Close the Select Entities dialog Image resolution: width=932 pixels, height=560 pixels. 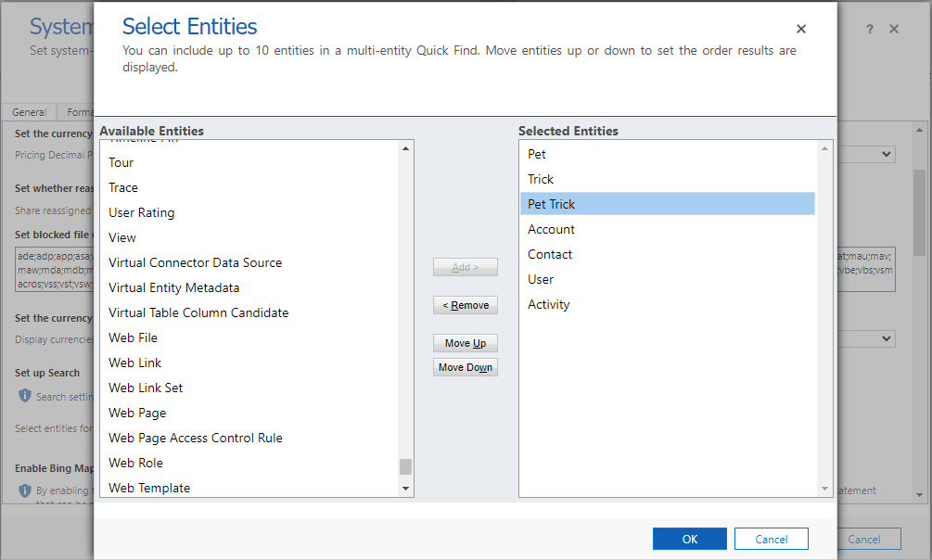(800, 29)
